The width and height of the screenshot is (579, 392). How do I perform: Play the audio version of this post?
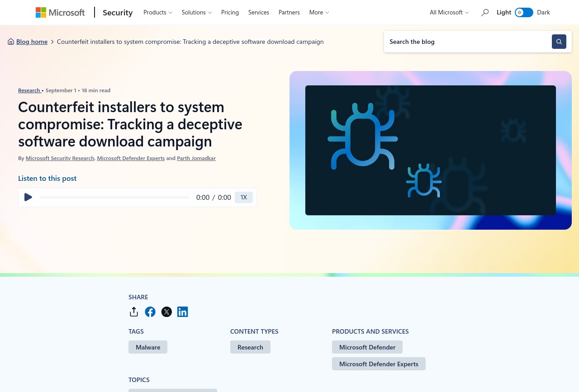pyautogui.click(x=28, y=197)
